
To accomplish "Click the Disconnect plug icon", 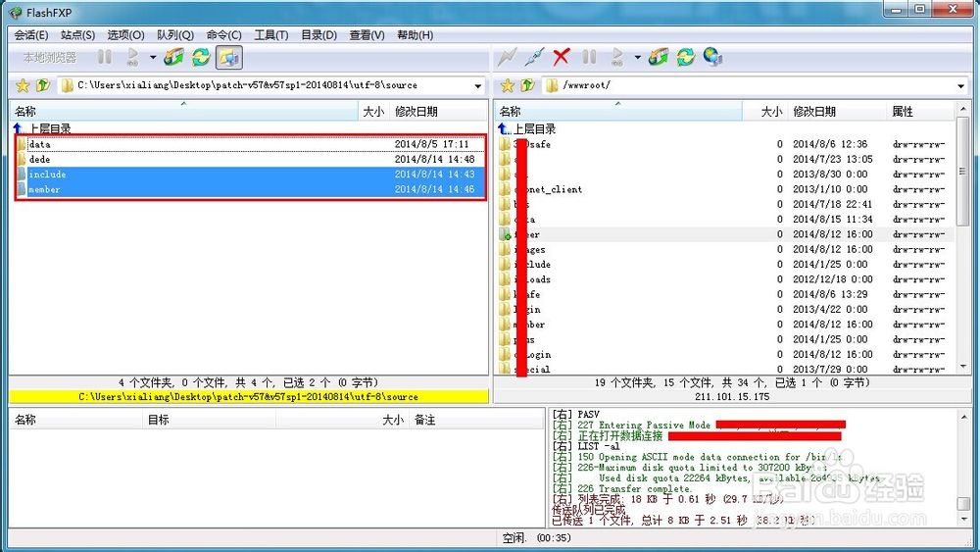I will tap(534, 58).
